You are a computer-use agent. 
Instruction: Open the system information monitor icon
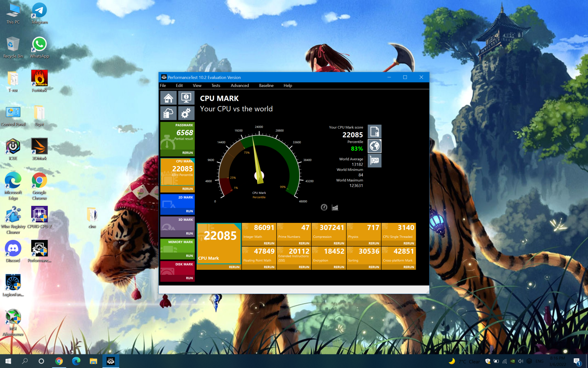coord(186,98)
